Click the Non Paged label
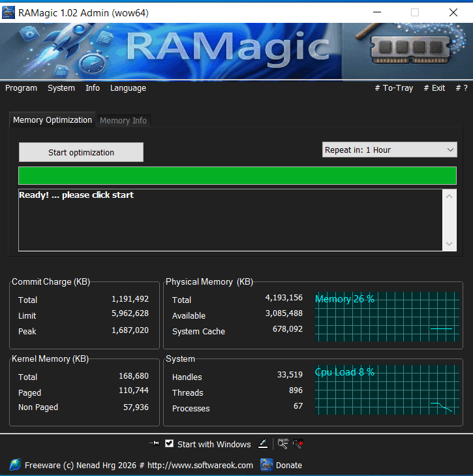Screen dimensions: 473x476 point(38,407)
